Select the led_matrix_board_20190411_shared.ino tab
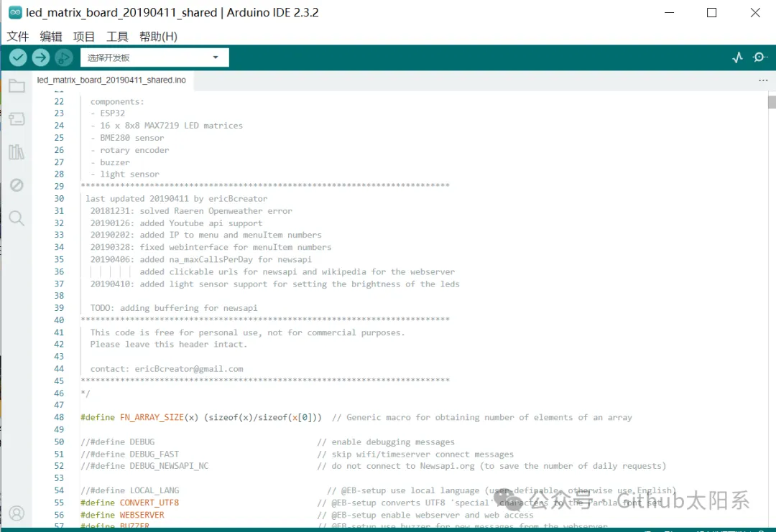 (x=111, y=80)
